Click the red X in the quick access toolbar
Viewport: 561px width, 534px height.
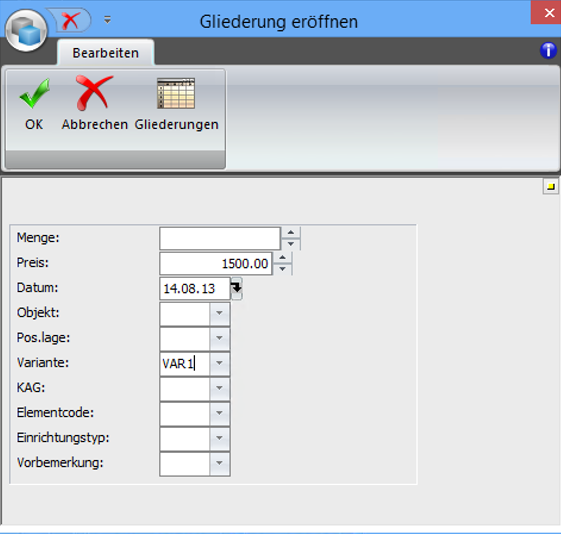(70, 20)
